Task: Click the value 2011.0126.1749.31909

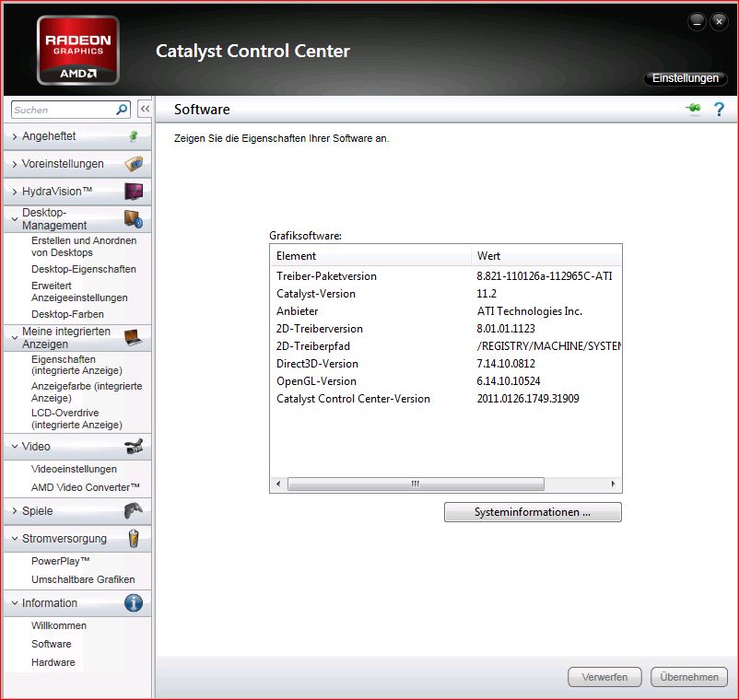Action: click(x=528, y=399)
